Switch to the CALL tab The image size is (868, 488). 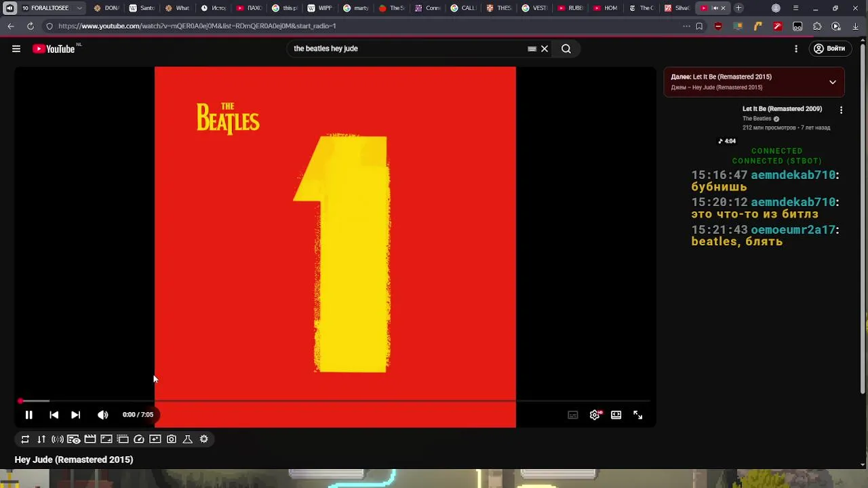(463, 8)
